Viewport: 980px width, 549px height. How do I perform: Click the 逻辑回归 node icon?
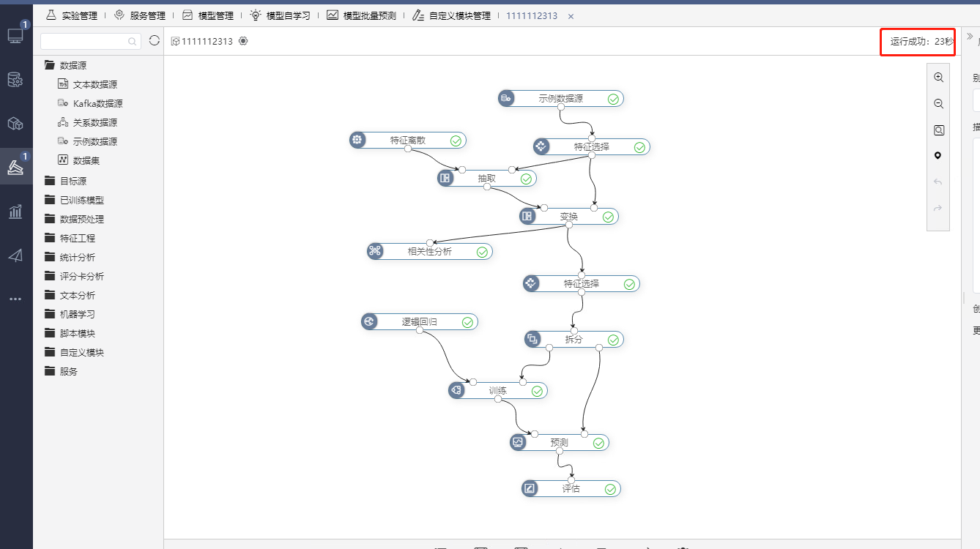click(x=369, y=321)
